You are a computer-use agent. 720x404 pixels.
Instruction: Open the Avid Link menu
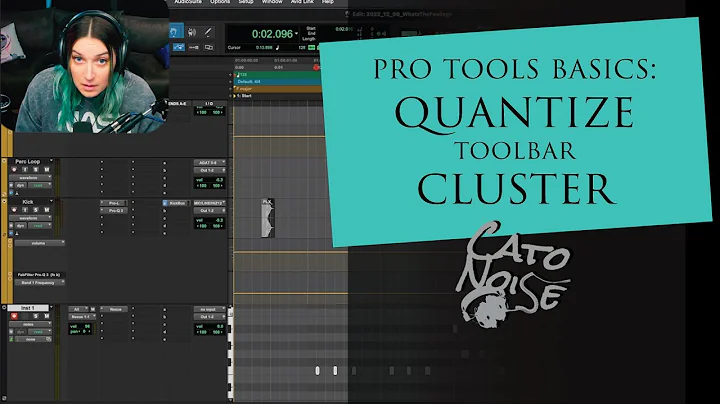coord(302,2)
